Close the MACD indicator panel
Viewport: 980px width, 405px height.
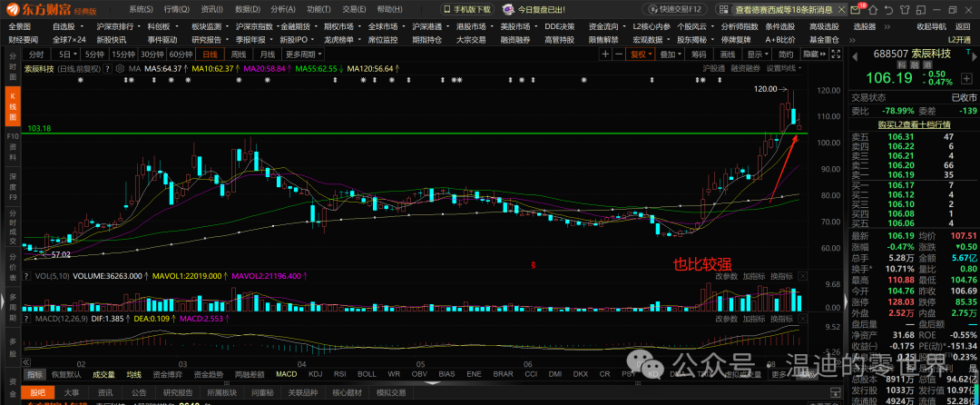pos(802,318)
